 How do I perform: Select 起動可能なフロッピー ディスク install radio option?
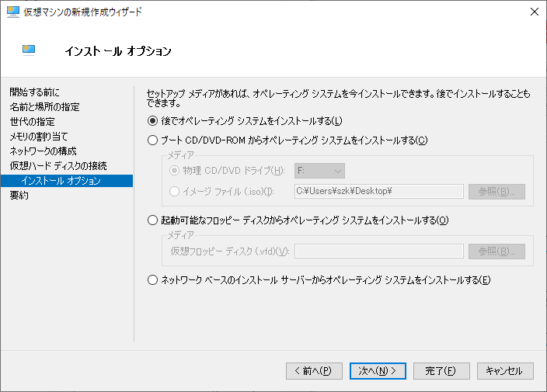tap(152, 220)
